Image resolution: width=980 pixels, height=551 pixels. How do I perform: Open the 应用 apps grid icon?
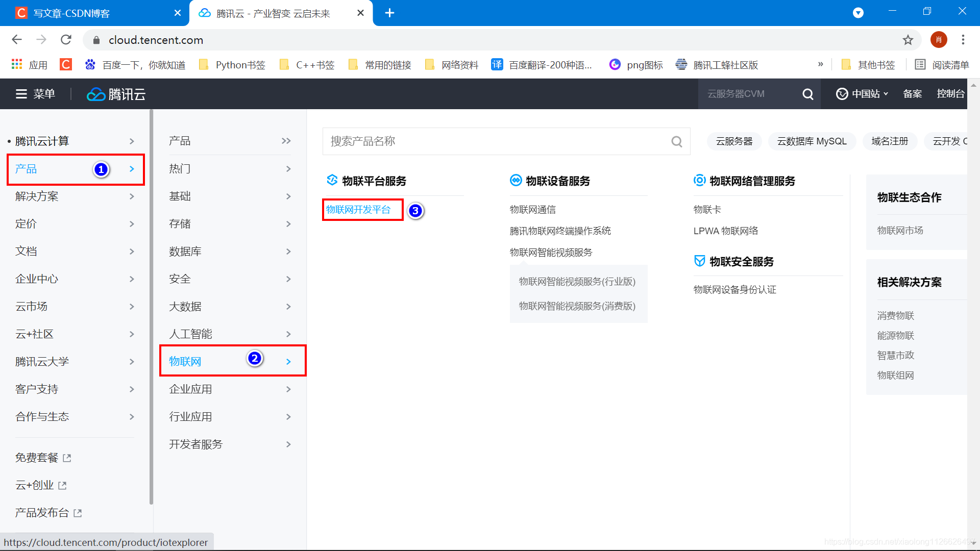coord(17,65)
